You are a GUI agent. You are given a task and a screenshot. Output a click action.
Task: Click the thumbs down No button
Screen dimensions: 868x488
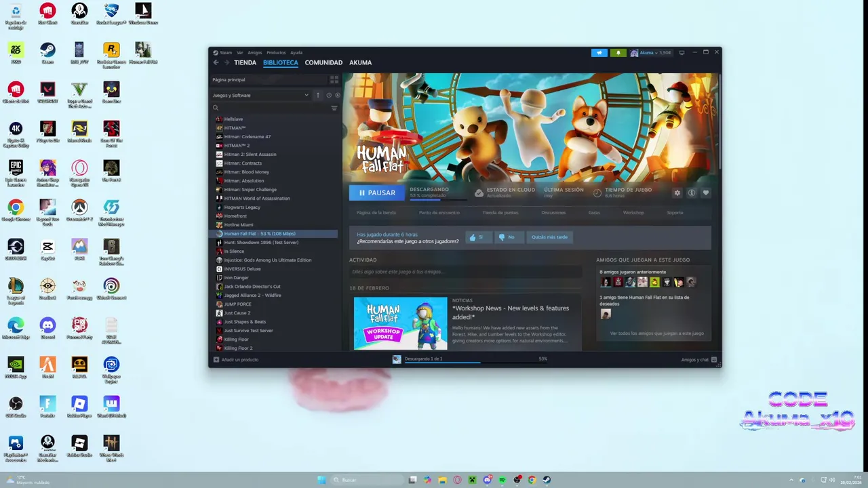click(x=509, y=237)
